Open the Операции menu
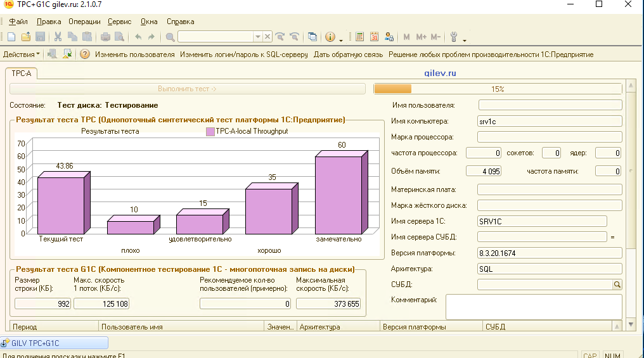 coord(84,21)
